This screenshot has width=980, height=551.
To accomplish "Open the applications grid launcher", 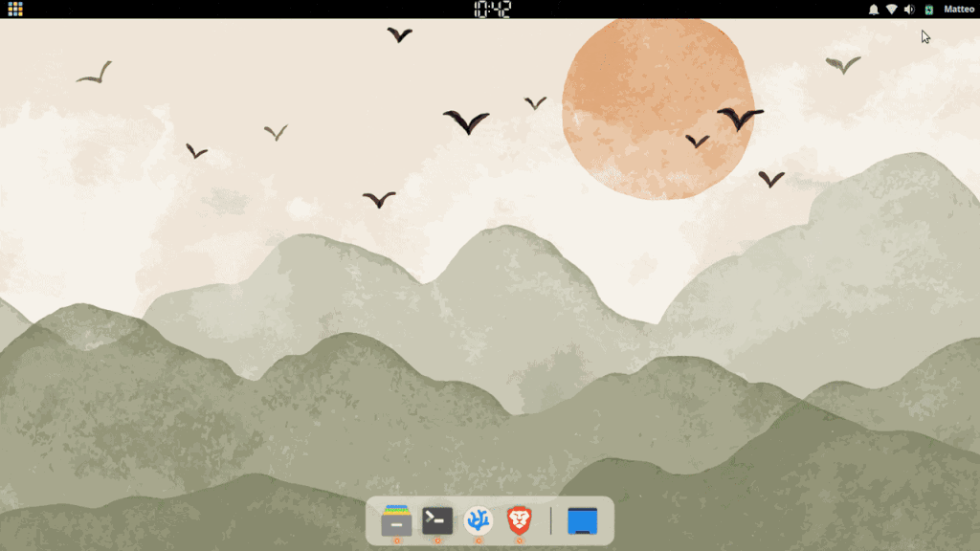I will 15,9.
